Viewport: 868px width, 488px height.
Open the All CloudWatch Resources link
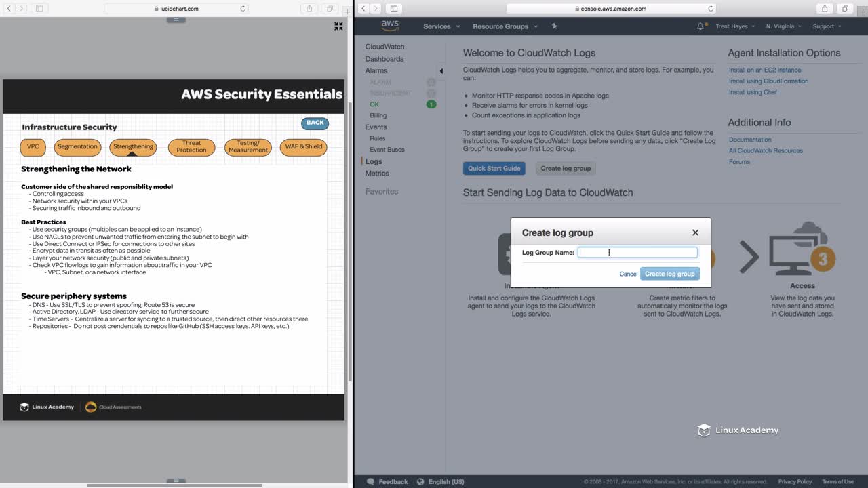click(766, 150)
